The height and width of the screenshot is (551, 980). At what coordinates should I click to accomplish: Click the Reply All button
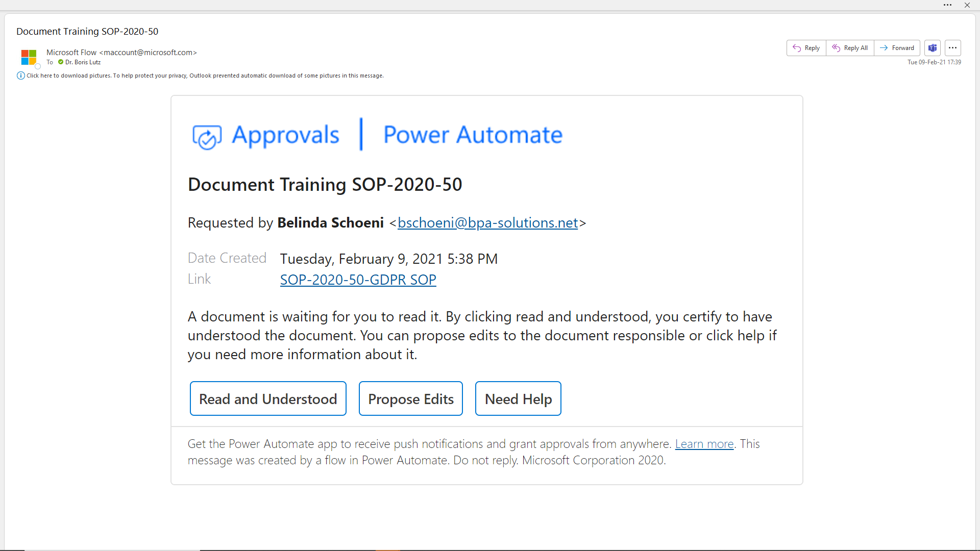coord(850,48)
